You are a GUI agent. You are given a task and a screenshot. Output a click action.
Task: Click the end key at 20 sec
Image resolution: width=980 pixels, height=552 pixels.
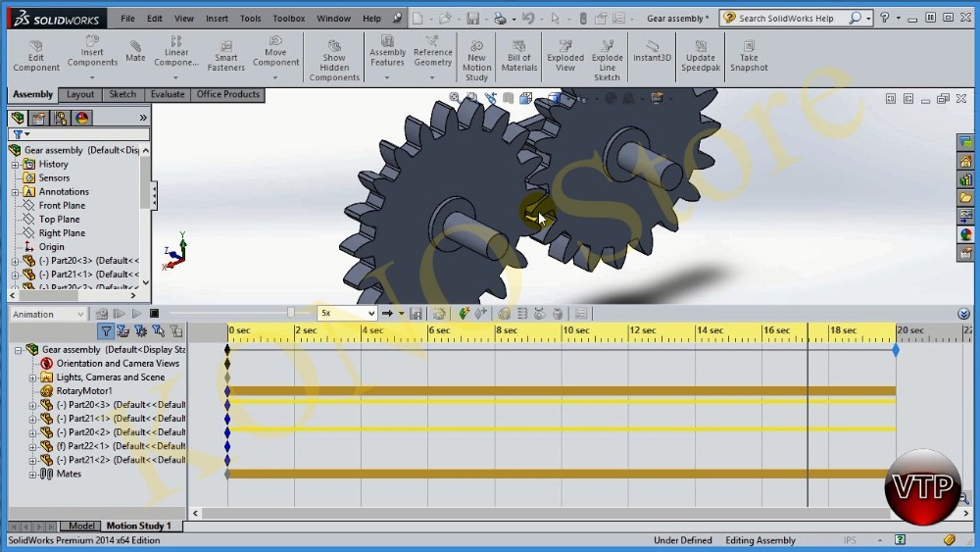(x=896, y=350)
